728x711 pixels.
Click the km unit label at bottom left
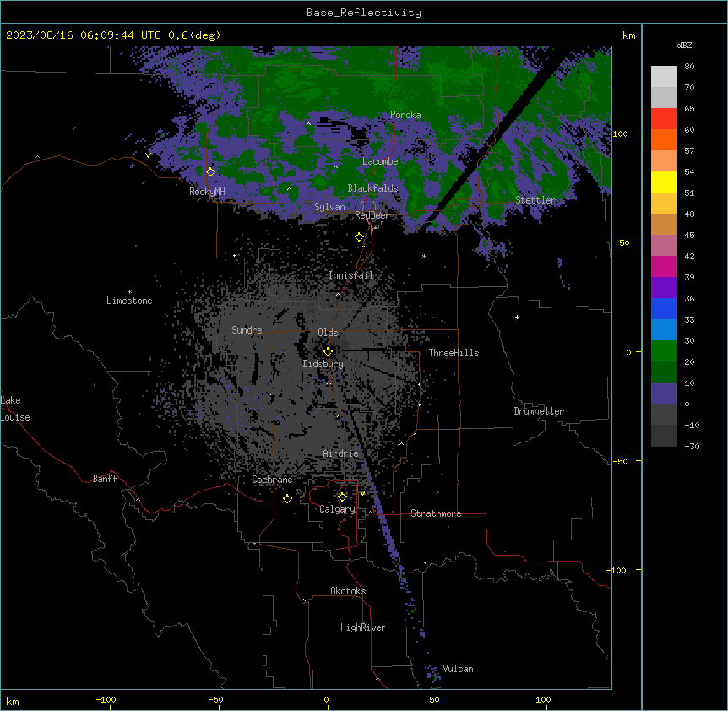13,702
